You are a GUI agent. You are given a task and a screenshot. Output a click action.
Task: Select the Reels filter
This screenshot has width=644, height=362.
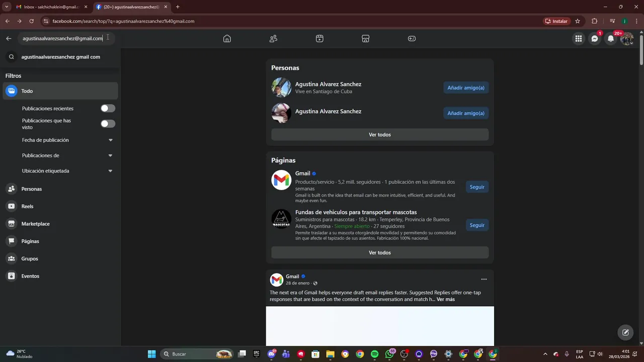point(60,206)
